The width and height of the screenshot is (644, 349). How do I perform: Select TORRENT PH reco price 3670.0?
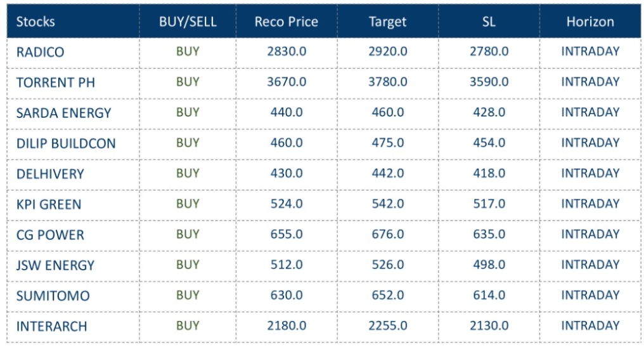point(287,82)
